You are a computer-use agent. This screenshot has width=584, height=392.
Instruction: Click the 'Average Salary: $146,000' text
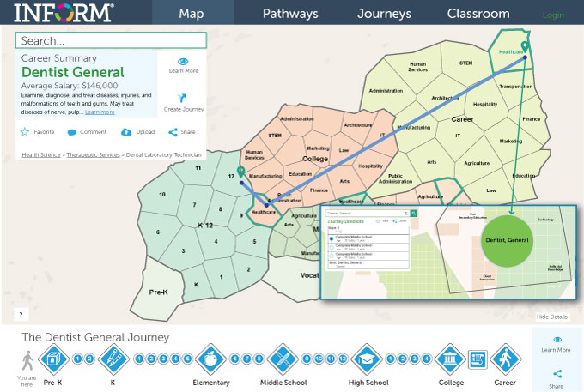coord(70,86)
